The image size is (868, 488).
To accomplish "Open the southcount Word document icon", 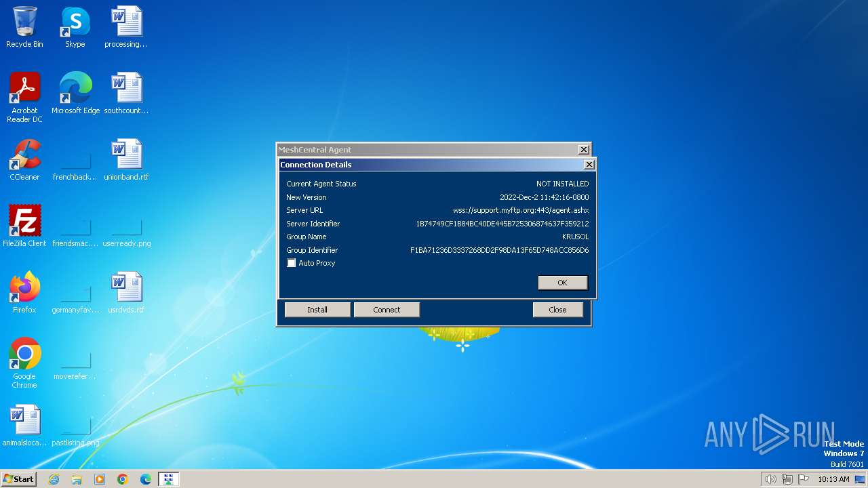I will (x=126, y=93).
